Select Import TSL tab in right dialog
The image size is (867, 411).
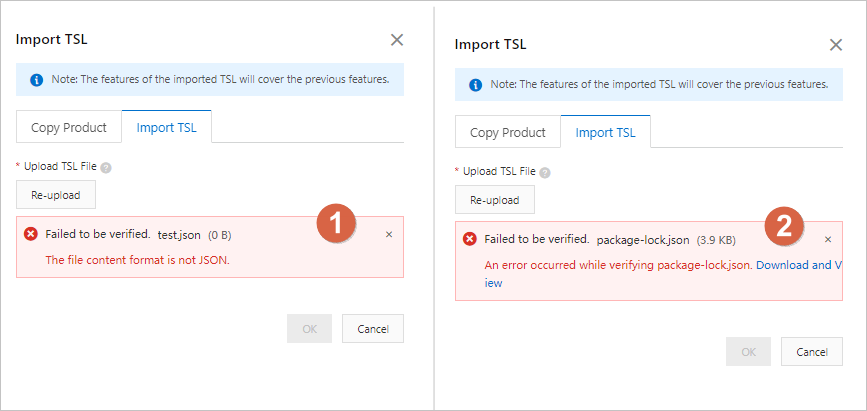coord(606,132)
